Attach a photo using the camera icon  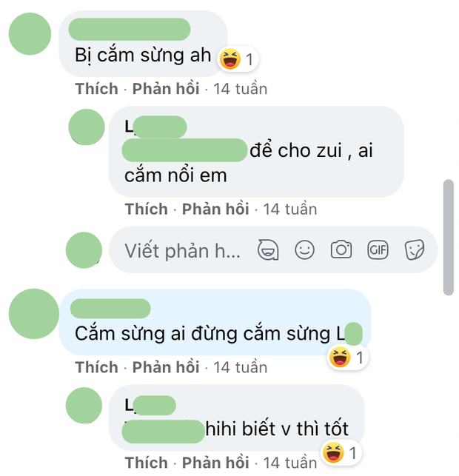(341, 249)
